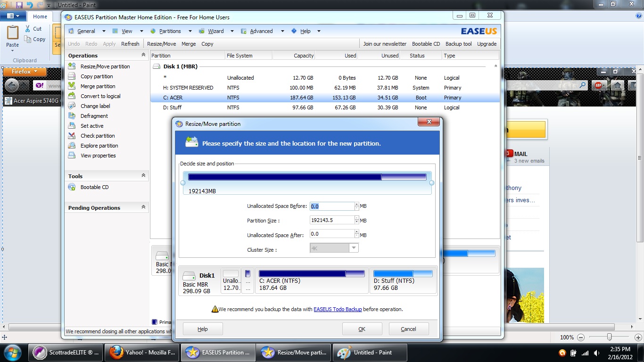The image size is (644, 362).
Task: Click Resize/Move in the toolbar
Action: pos(161,44)
